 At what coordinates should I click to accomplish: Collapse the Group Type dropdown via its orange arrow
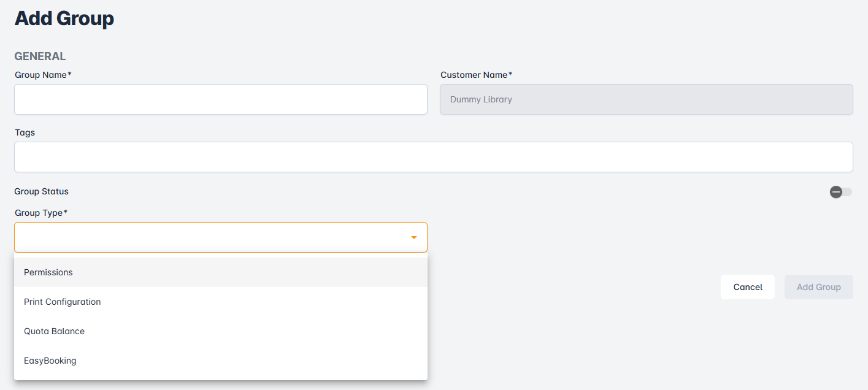point(414,237)
